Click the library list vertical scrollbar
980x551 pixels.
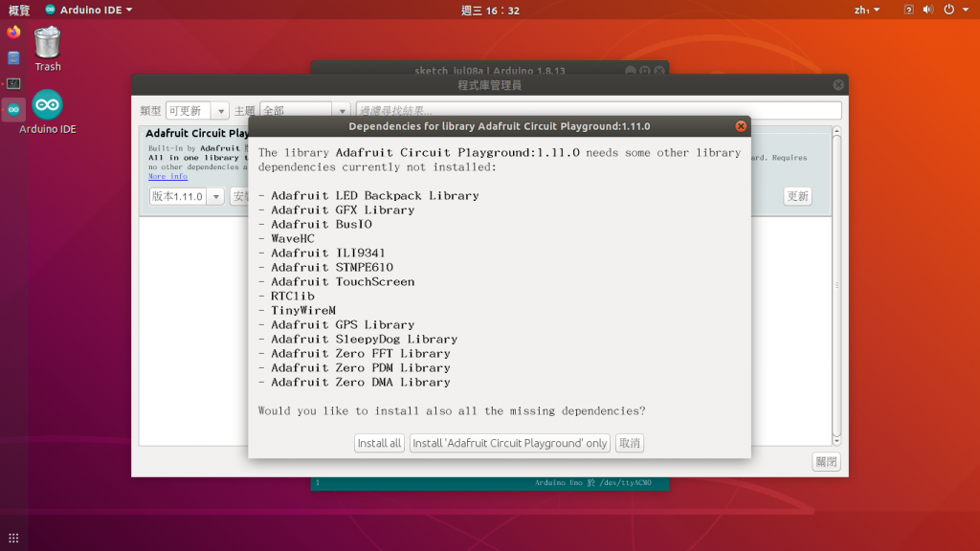point(836,285)
